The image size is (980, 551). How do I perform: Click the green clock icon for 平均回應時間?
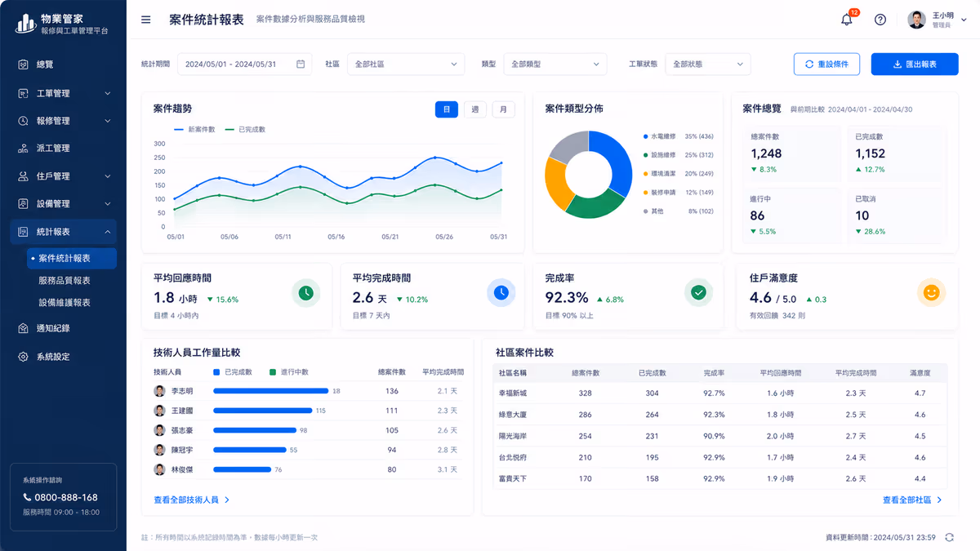[x=305, y=292]
